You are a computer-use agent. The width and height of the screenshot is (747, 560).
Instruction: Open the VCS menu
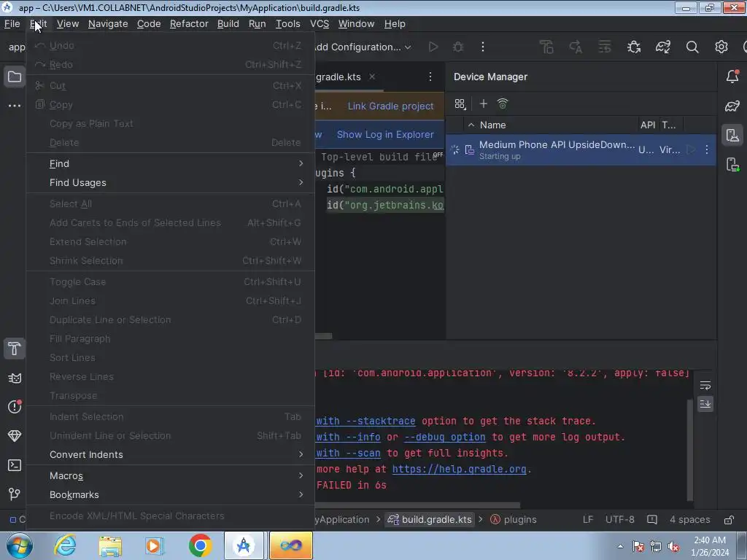pos(320,24)
